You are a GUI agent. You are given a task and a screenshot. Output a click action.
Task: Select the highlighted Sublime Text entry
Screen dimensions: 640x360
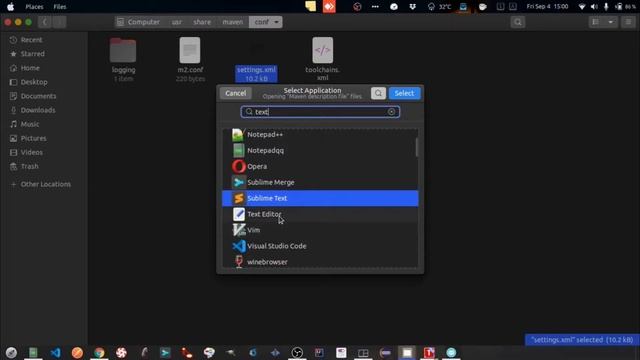pos(320,198)
